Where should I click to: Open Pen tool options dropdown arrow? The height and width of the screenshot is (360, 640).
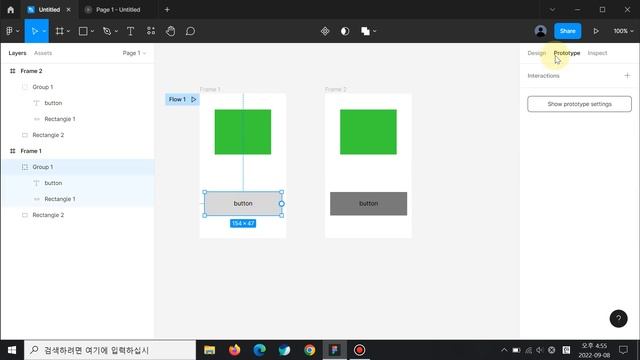point(116,31)
